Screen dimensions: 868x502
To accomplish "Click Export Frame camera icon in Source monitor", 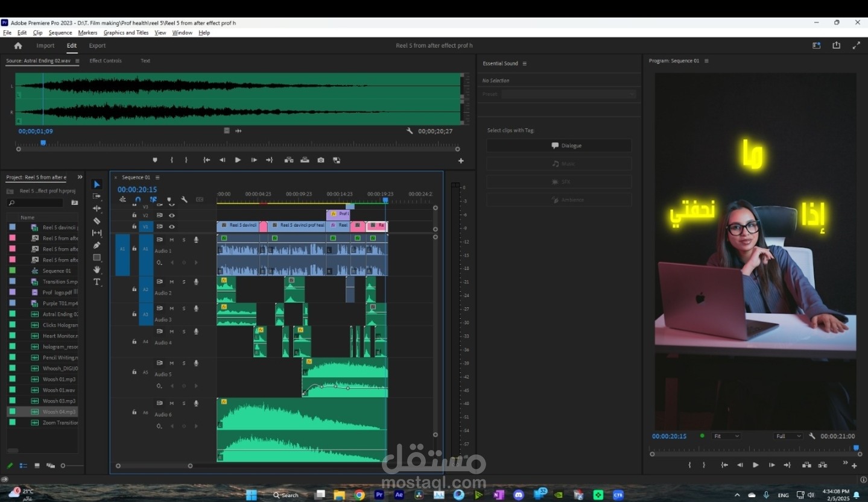I will [x=320, y=160].
